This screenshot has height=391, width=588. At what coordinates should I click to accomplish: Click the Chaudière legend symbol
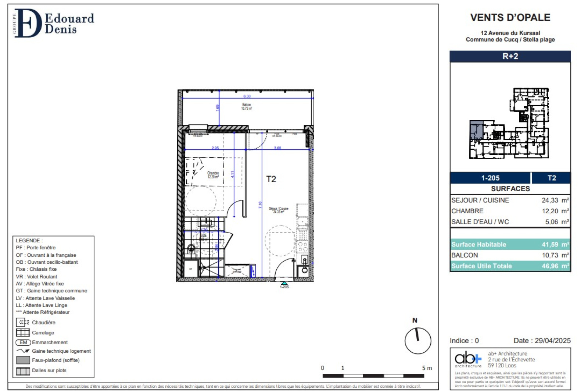(23, 322)
